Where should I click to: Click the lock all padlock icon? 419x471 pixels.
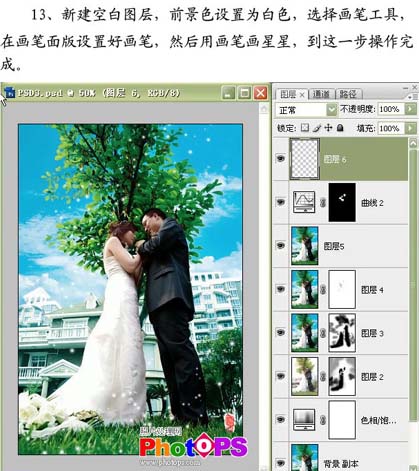(340, 128)
